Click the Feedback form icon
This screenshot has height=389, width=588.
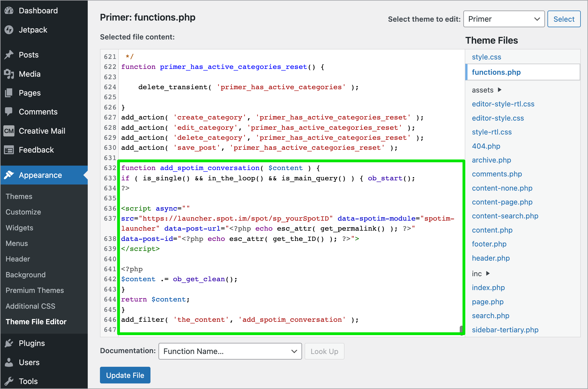tap(9, 150)
